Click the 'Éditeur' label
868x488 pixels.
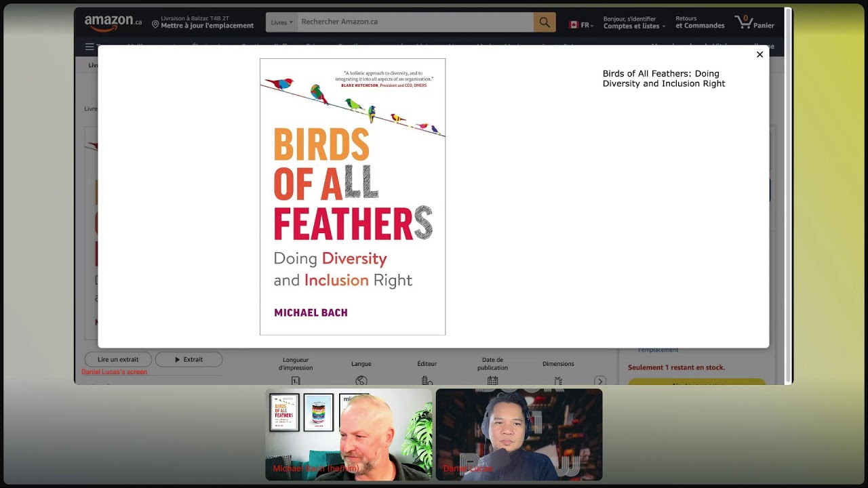pyautogui.click(x=427, y=364)
